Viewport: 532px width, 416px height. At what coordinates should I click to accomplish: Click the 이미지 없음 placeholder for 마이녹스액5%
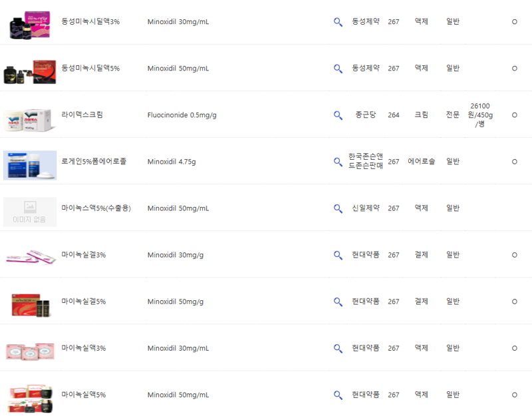pos(29,208)
